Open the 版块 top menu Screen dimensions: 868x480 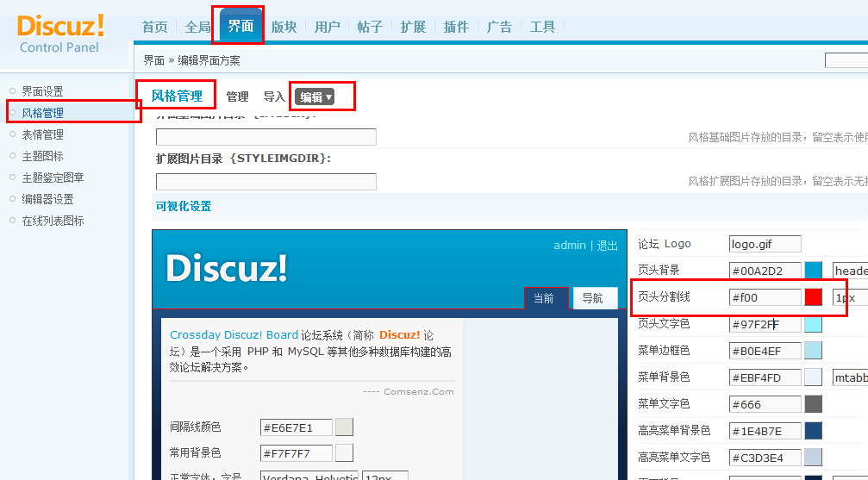tap(284, 27)
